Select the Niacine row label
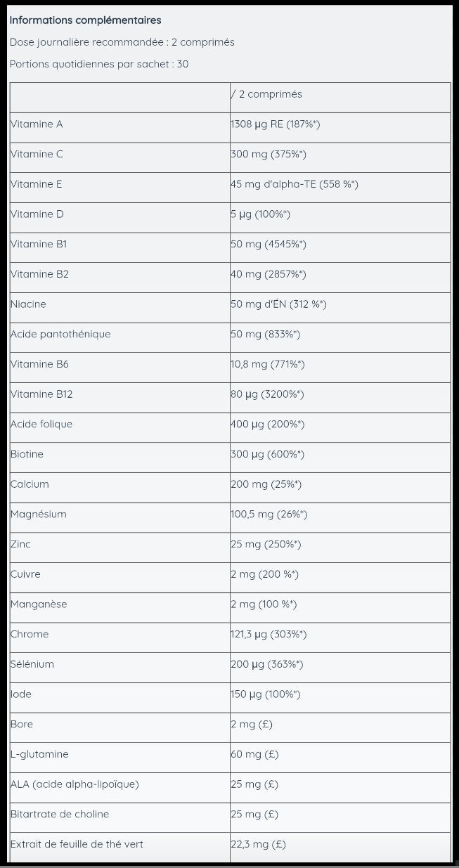Viewport: 459px width, 868px height. pos(28,304)
